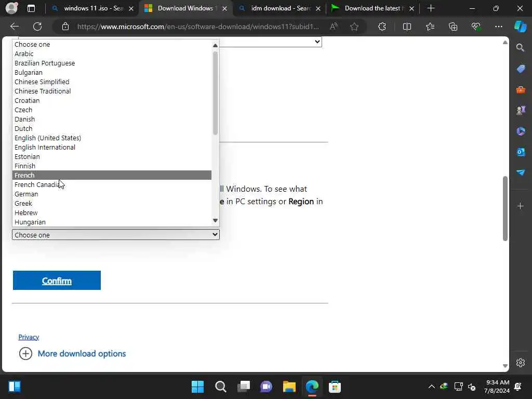
Task: Click language list scroll down arrow
Action: point(215,220)
